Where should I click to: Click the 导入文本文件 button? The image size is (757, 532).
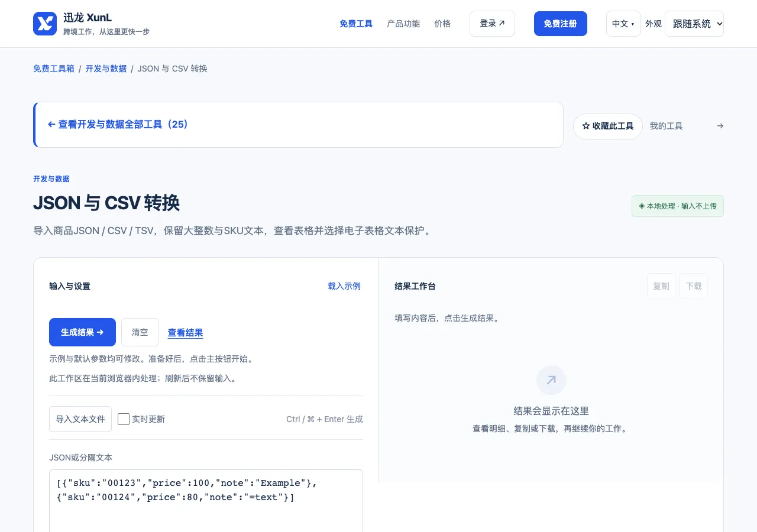[80, 419]
